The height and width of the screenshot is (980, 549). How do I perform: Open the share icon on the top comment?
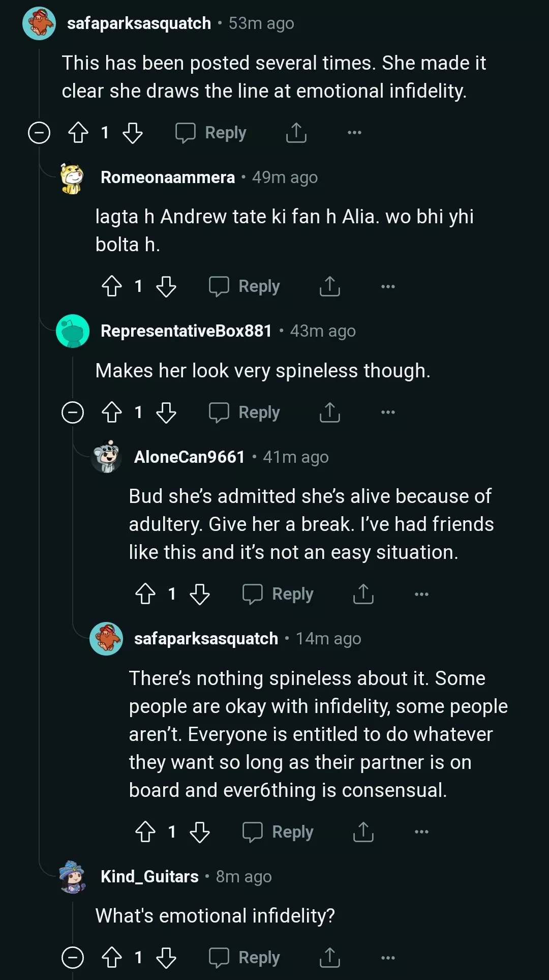pos(295,133)
